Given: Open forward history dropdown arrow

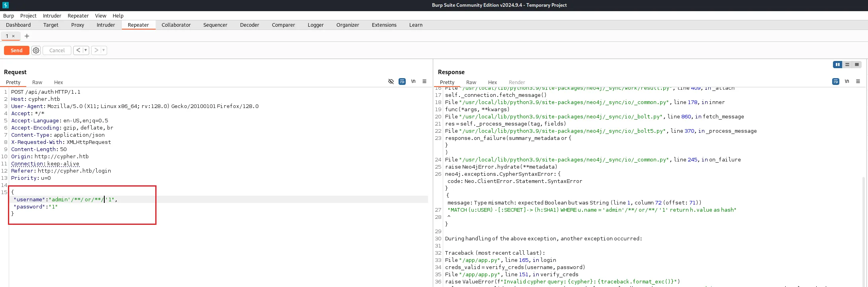Looking at the screenshot, I should point(104,50).
